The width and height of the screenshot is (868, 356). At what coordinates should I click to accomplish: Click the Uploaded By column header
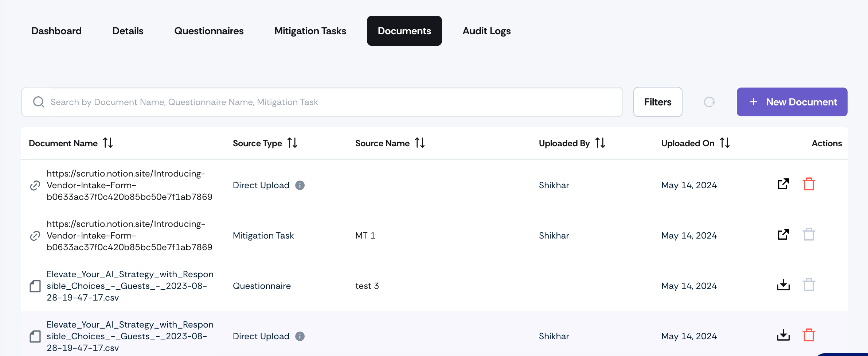point(564,143)
